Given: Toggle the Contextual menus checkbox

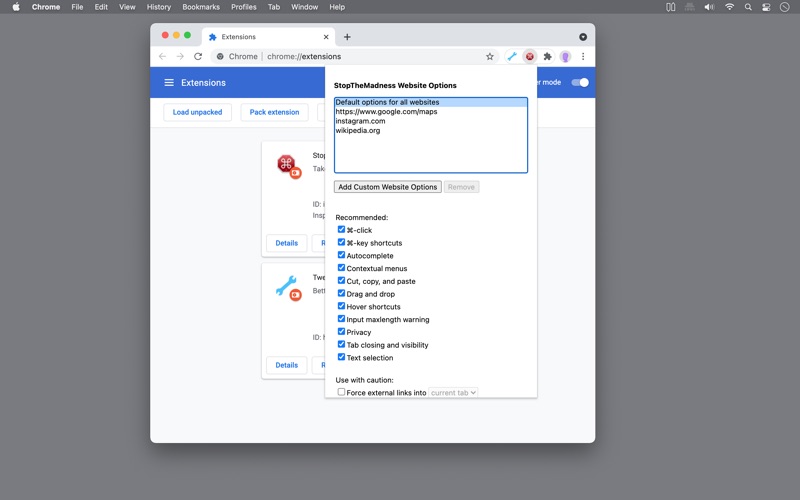Looking at the screenshot, I should tap(341, 268).
